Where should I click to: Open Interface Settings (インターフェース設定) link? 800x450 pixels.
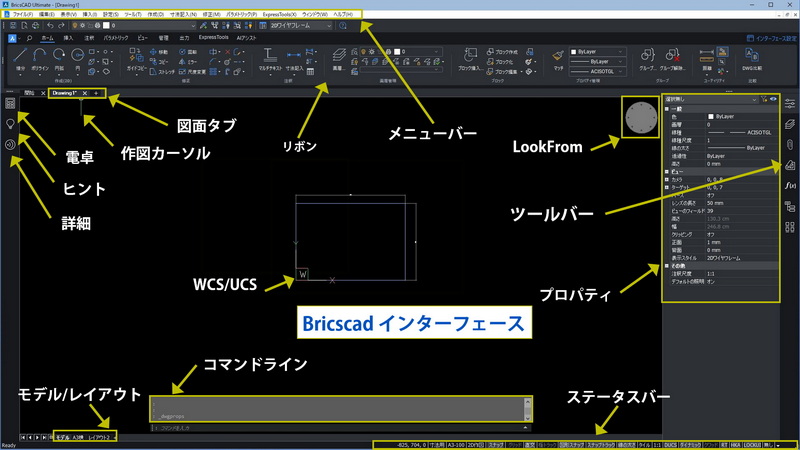click(x=771, y=38)
